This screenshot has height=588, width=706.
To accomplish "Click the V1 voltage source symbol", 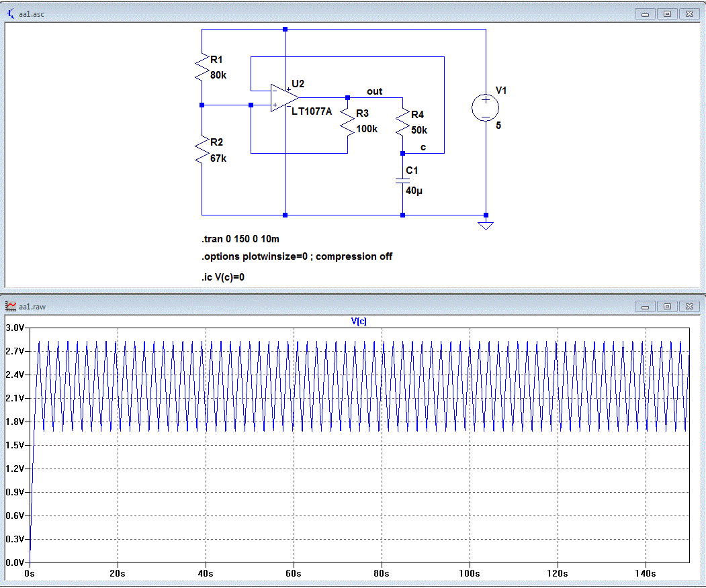I will click(x=485, y=107).
